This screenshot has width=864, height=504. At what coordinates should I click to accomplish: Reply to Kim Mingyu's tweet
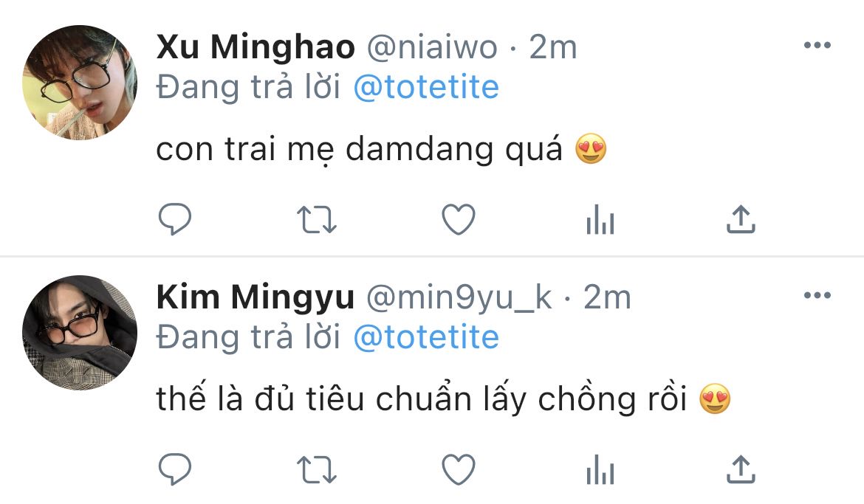175,469
